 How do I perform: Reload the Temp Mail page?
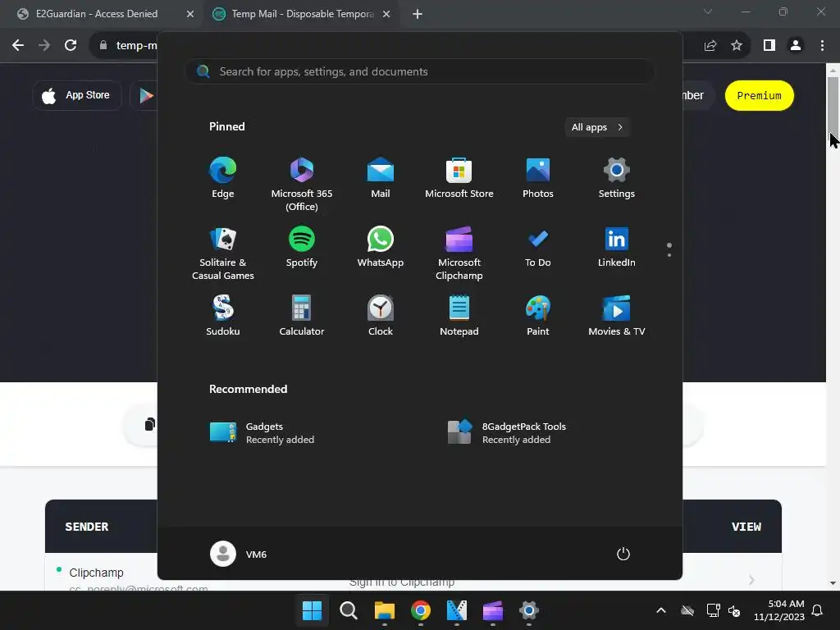(x=71, y=46)
